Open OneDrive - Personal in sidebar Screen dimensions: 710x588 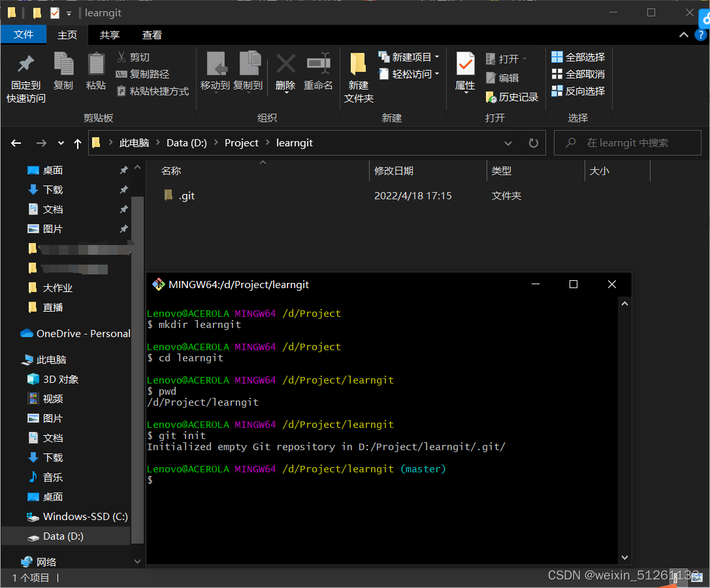coord(76,334)
